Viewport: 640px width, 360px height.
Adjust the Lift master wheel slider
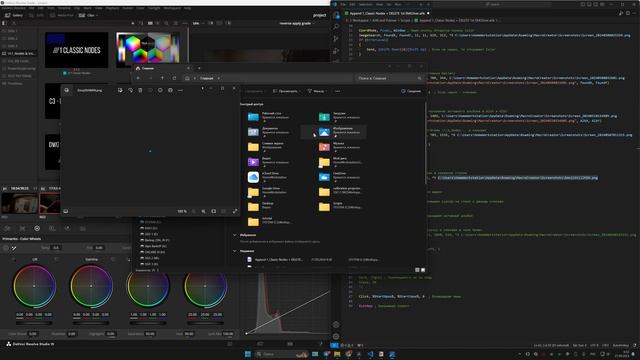[34, 323]
